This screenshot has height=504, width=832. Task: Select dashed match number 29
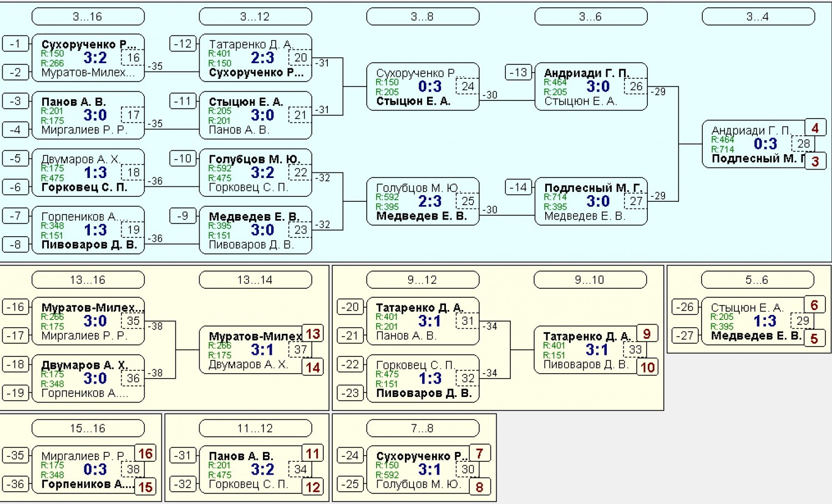coord(803,321)
